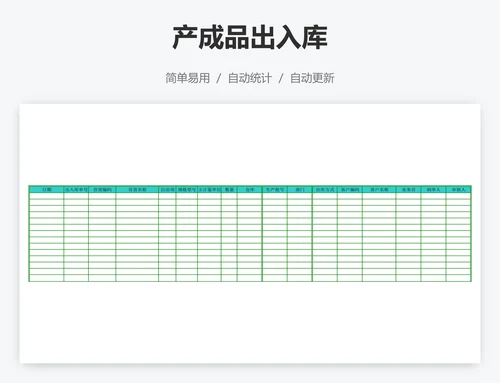Select the 客户编码 column header
500x383 pixels.
[x=350, y=190]
